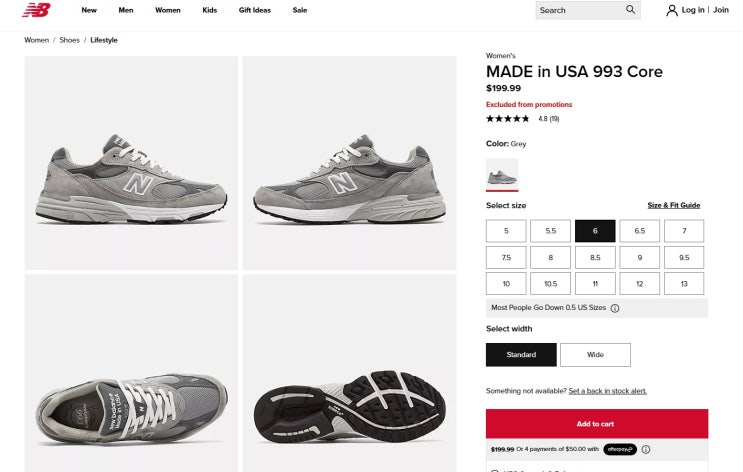Screen dimensions: 743x472
Task: Choose size 10.5
Action: pyautogui.click(x=550, y=284)
